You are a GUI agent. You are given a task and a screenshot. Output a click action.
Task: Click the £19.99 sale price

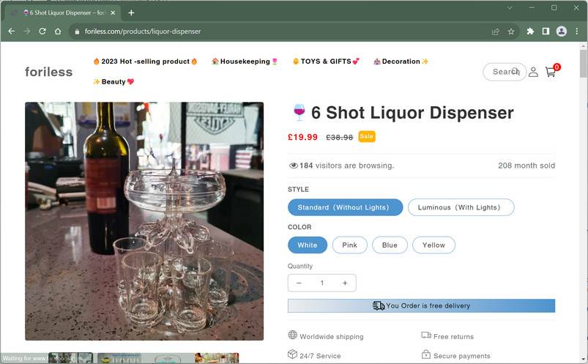pyautogui.click(x=302, y=137)
